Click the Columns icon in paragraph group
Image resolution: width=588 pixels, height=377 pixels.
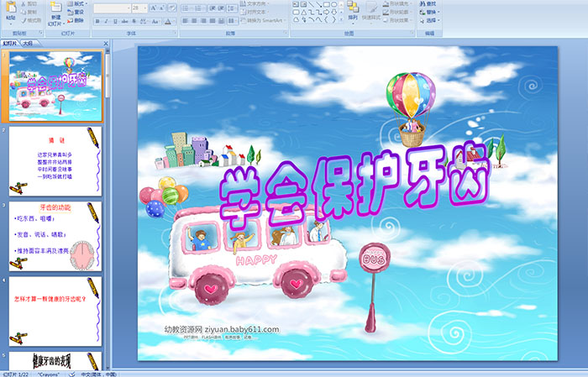coord(233,21)
